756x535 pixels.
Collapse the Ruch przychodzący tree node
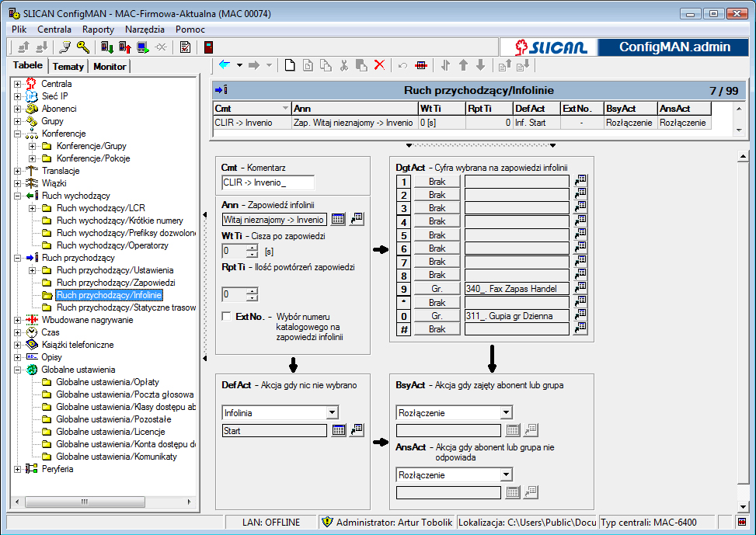(x=17, y=258)
